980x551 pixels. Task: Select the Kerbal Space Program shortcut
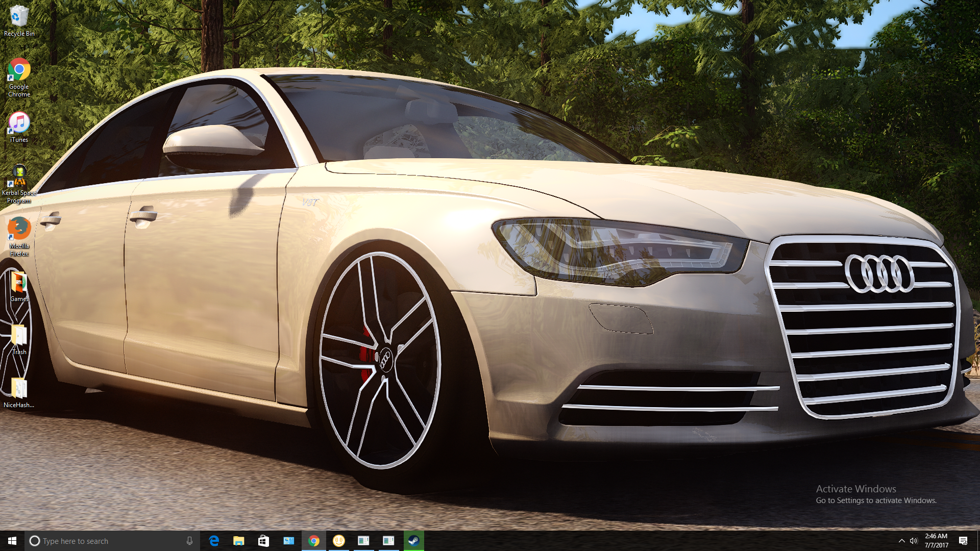pyautogui.click(x=19, y=184)
